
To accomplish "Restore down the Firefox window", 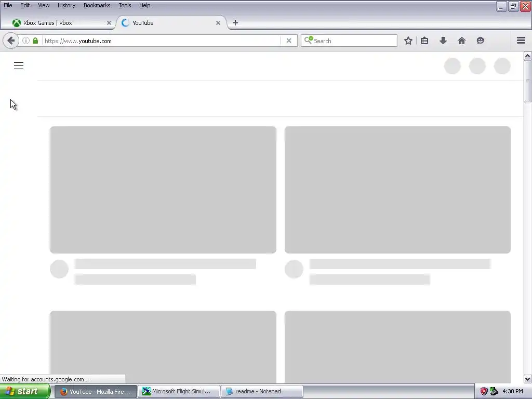I will 513,6.
